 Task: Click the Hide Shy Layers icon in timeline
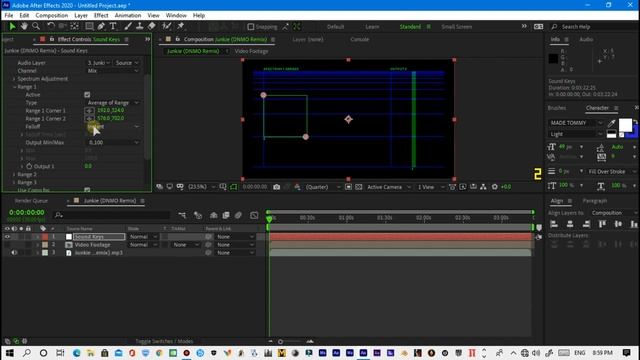pos(213,215)
